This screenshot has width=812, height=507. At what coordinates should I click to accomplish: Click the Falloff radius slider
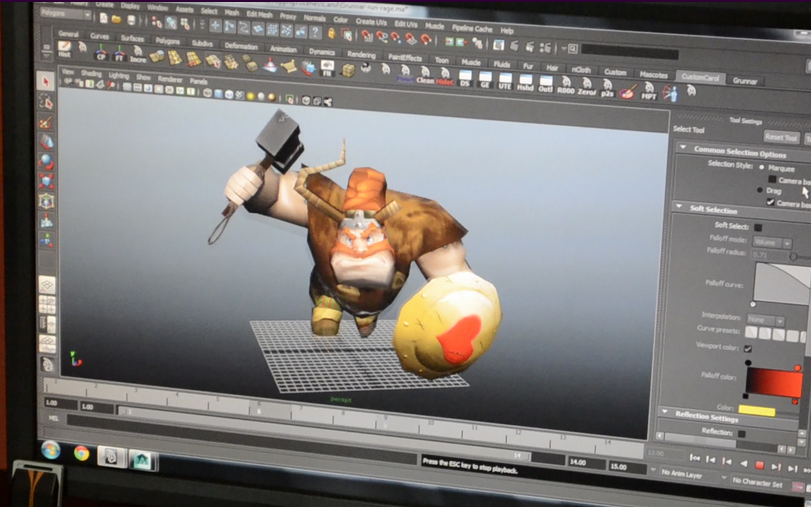(x=793, y=256)
